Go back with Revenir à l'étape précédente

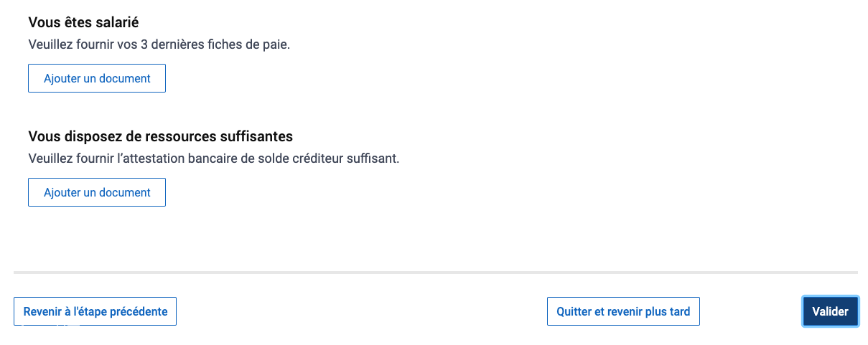(95, 311)
